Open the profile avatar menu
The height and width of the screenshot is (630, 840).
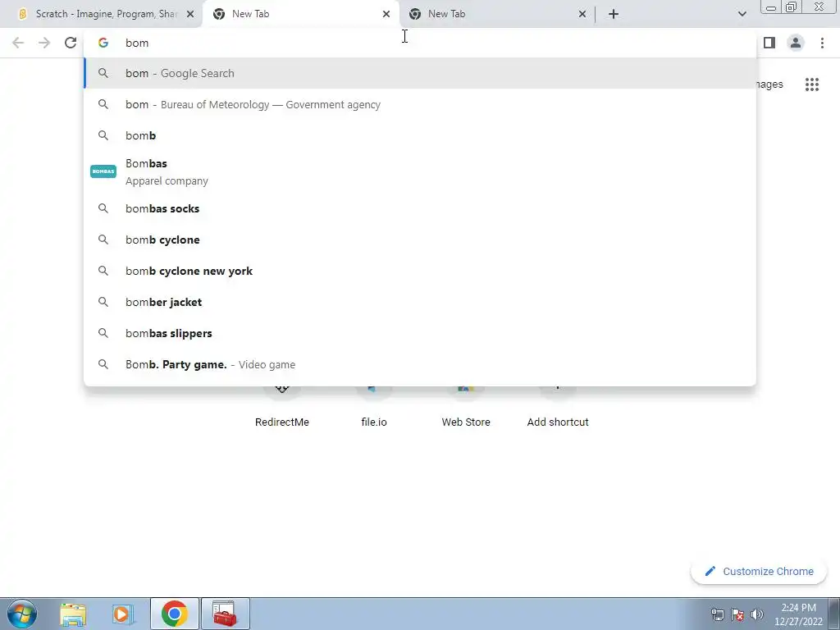[x=796, y=43]
